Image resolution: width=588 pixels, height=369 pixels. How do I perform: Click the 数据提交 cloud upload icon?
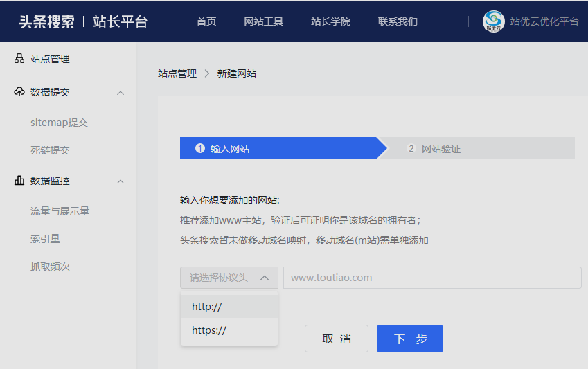coord(19,91)
